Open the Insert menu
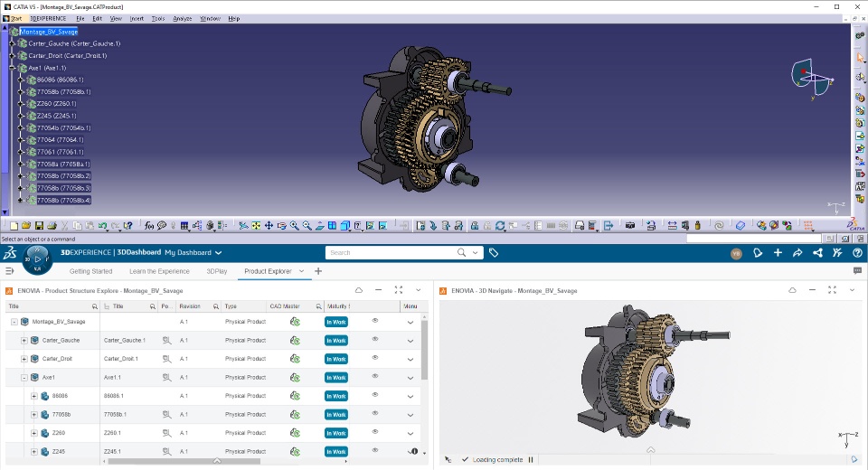Image resolution: width=868 pixels, height=470 pixels. [x=137, y=18]
